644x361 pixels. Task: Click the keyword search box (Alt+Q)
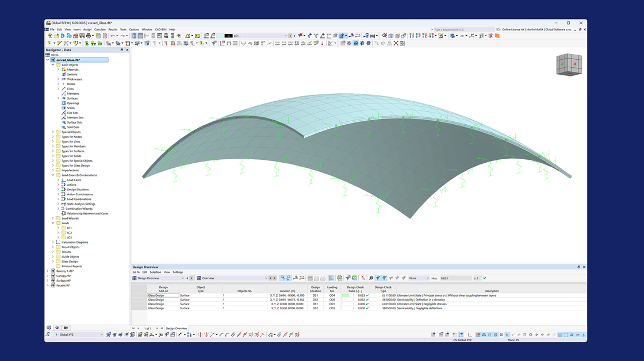(x=460, y=29)
